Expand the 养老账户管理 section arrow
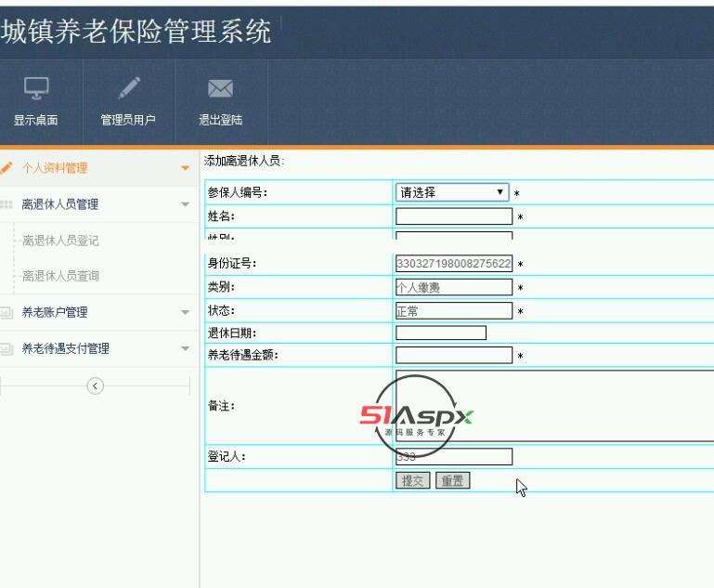Screen dimensions: 714x588 click(x=185, y=312)
